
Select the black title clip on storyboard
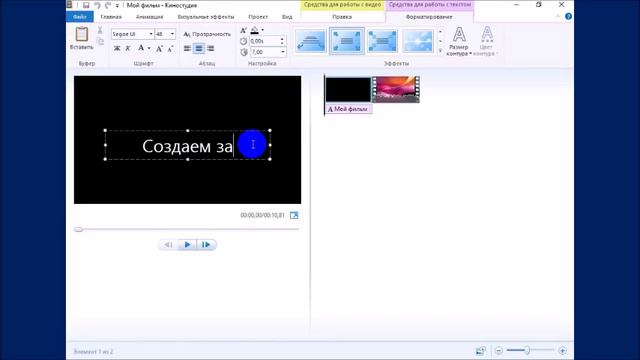348,89
